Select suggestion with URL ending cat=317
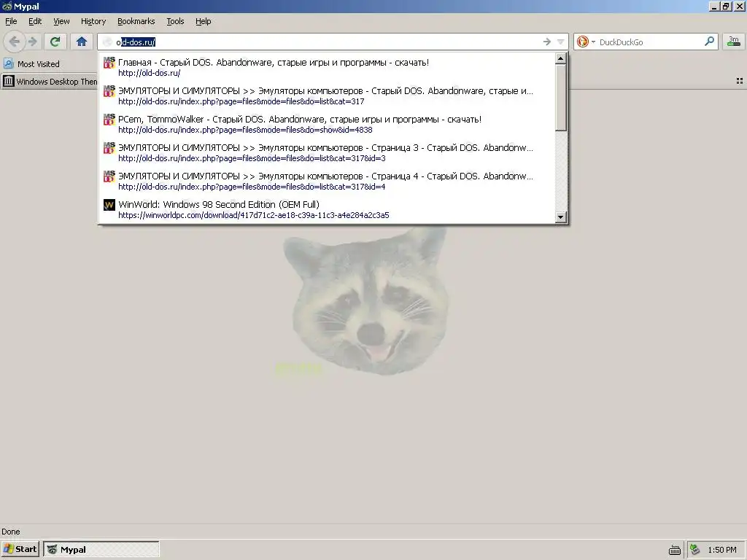The image size is (747, 560). (327, 96)
